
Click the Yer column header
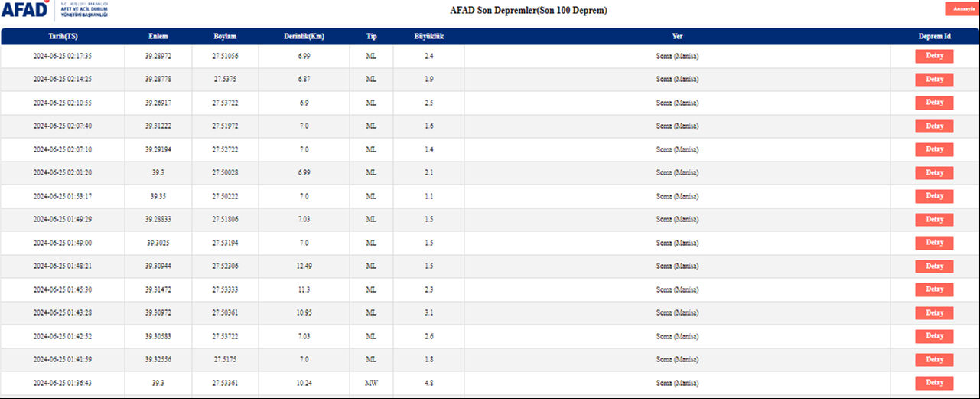pyautogui.click(x=677, y=36)
